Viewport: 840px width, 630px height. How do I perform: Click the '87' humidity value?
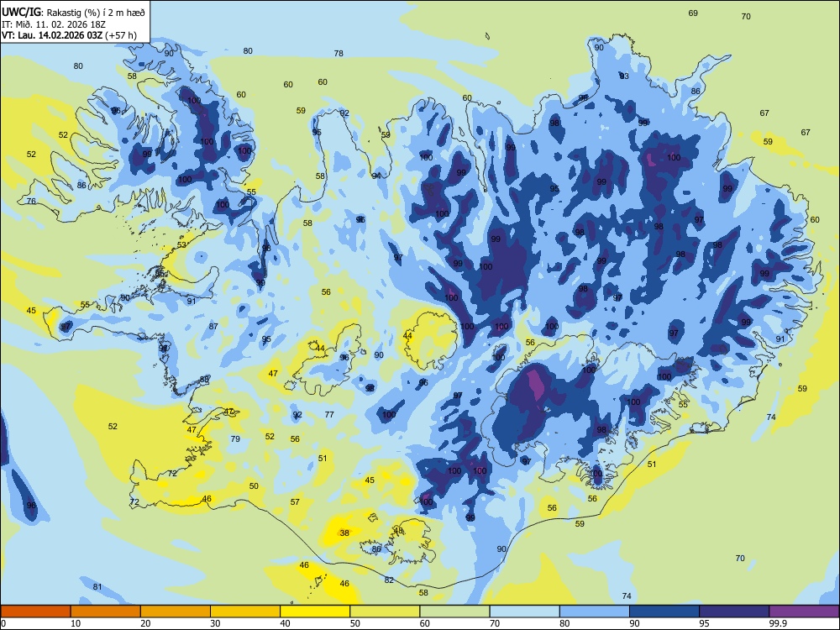click(x=213, y=326)
